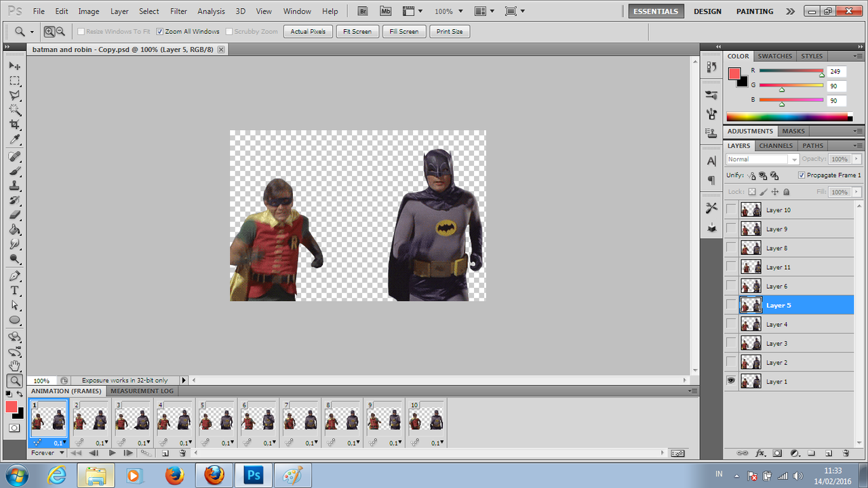This screenshot has height=488, width=868.
Task: Click Tween animation frames icon
Action: coord(146,453)
